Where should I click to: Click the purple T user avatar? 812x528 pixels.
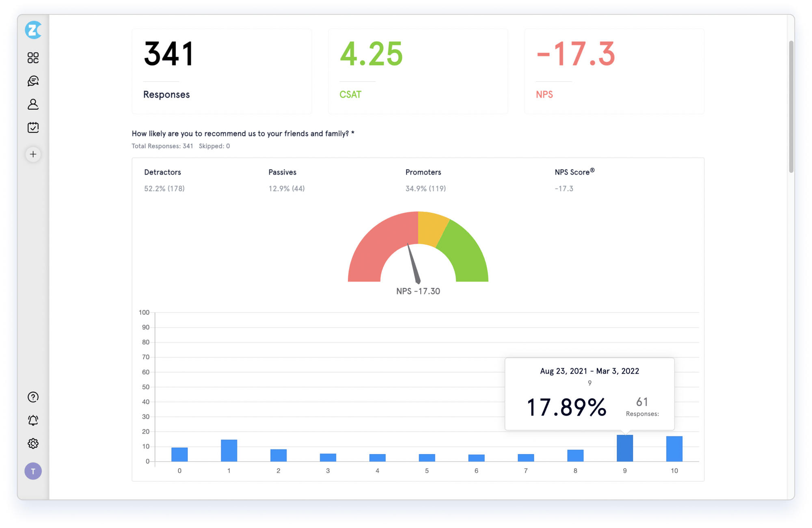(x=33, y=471)
